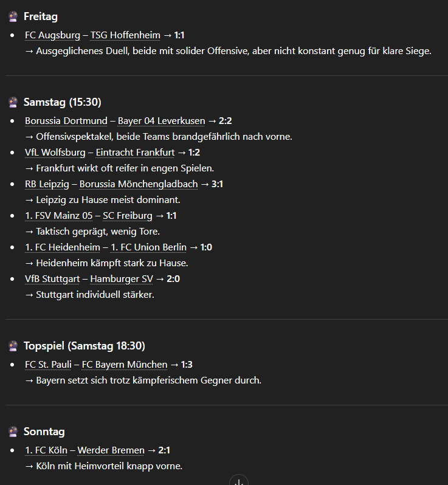Image resolution: width=448 pixels, height=485 pixels.
Task: Follow the FC Bayern München link
Action: pyautogui.click(x=125, y=365)
